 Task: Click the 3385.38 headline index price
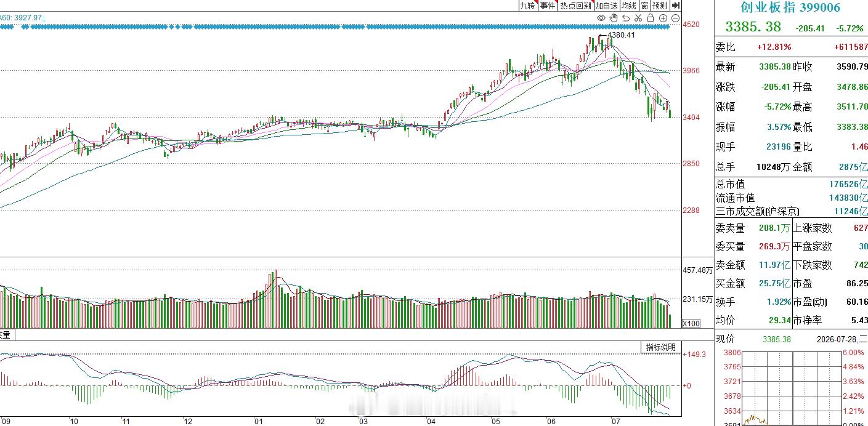click(753, 26)
